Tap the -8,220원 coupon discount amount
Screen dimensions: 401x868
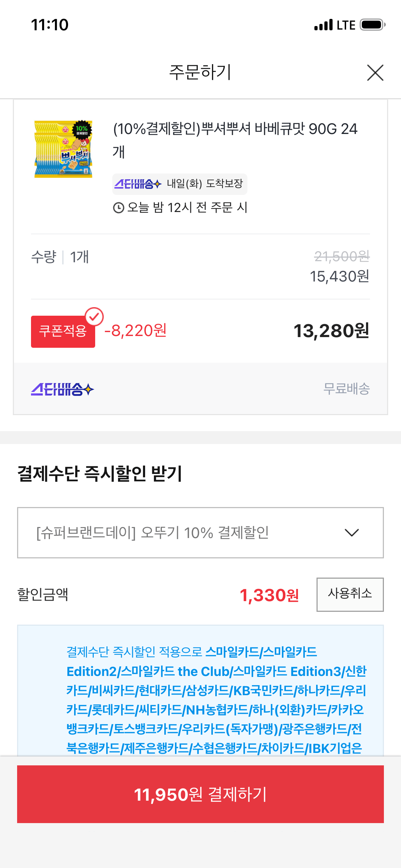[x=135, y=331]
